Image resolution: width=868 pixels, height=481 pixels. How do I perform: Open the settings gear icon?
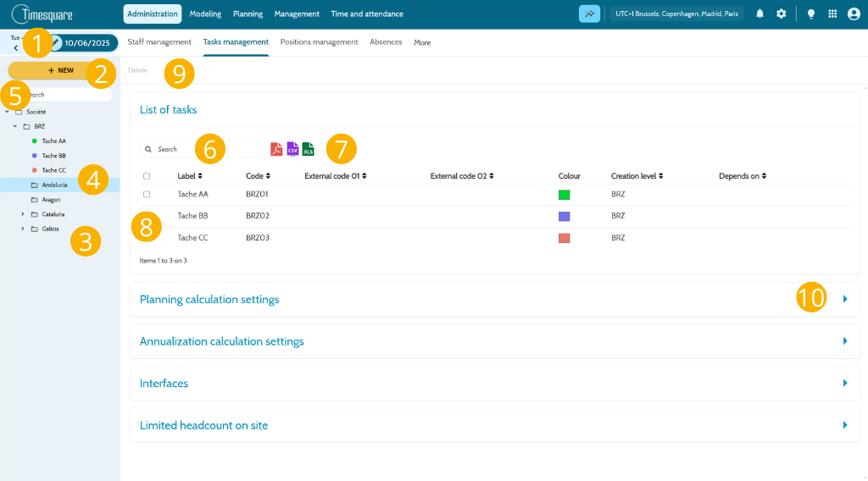click(781, 14)
